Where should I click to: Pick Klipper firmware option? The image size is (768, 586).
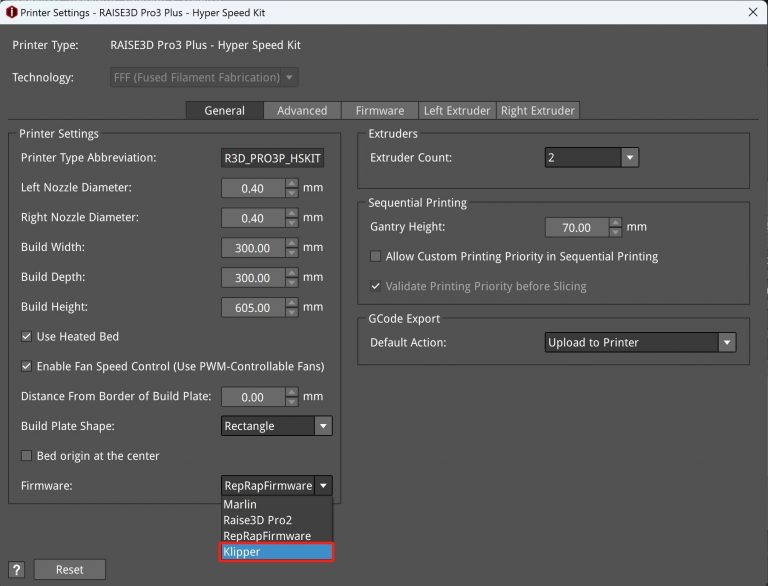277,552
